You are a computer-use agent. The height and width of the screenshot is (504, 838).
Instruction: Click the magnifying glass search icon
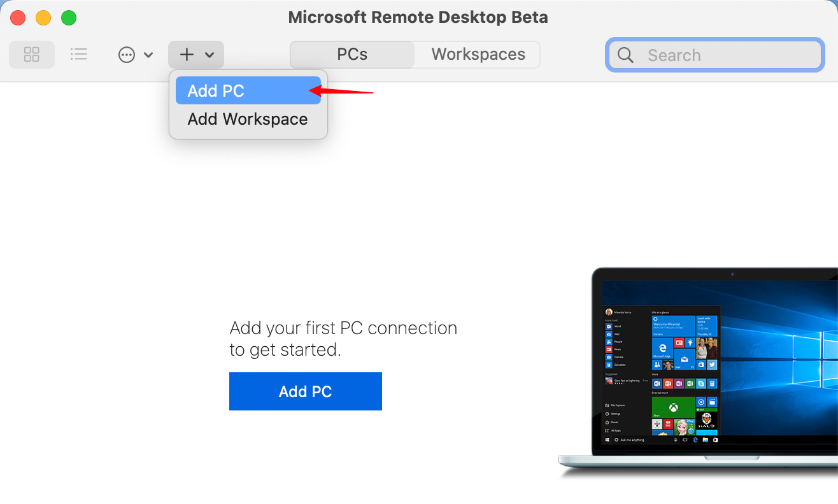pos(626,55)
